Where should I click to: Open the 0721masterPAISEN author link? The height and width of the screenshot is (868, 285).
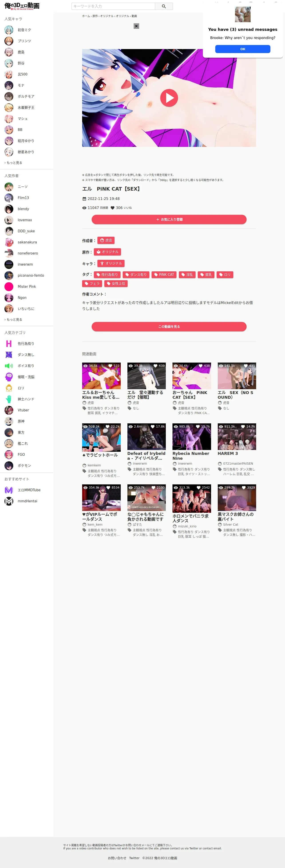(238, 464)
